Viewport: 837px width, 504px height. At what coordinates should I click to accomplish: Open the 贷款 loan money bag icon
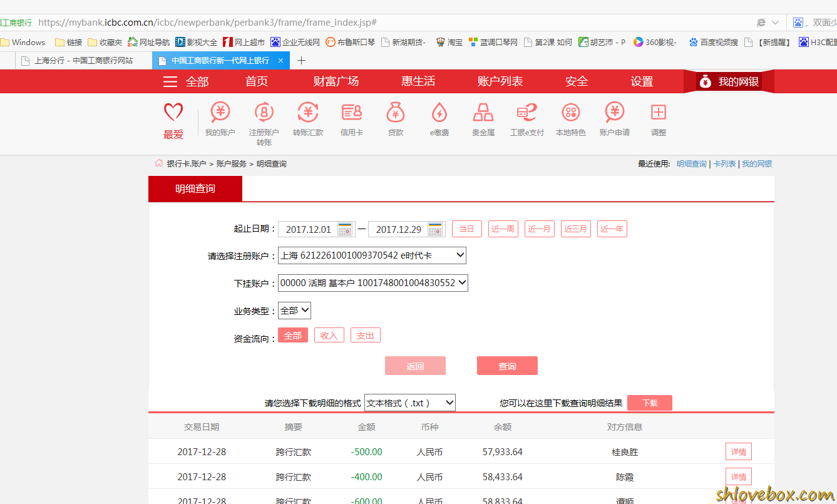pyautogui.click(x=396, y=113)
